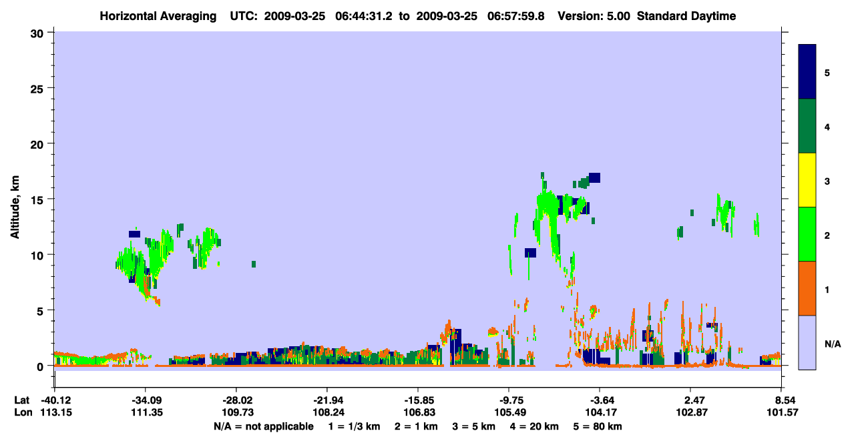Viewport: 868px width, 445px height.
Task: Click the latitude value '-15.85'
Action: (x=418, y=400)
